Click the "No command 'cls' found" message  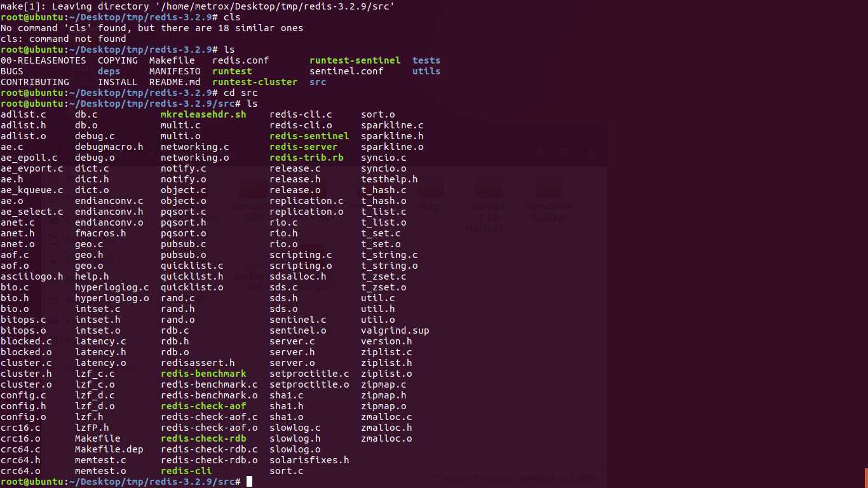(x=152, y=28)
